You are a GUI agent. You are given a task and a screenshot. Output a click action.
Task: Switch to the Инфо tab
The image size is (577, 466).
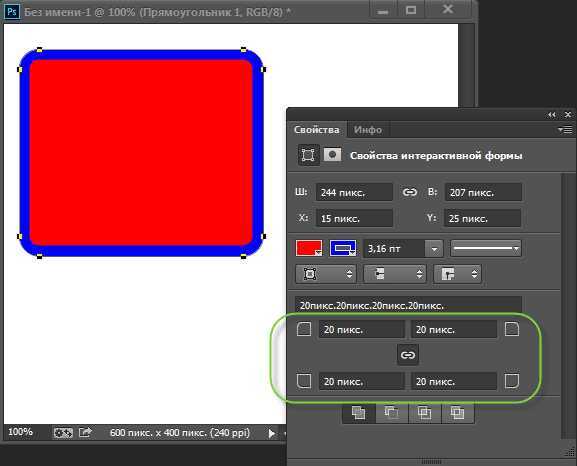point(368,130)
